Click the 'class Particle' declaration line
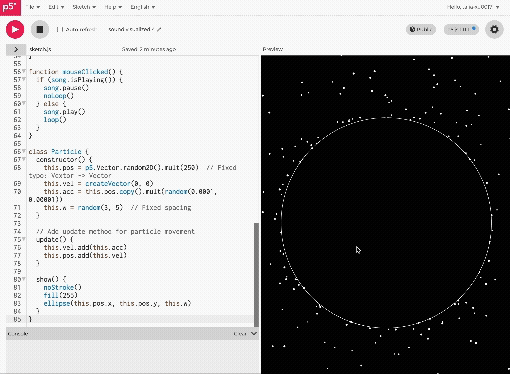Screen dimensions: 510x374 58,152
